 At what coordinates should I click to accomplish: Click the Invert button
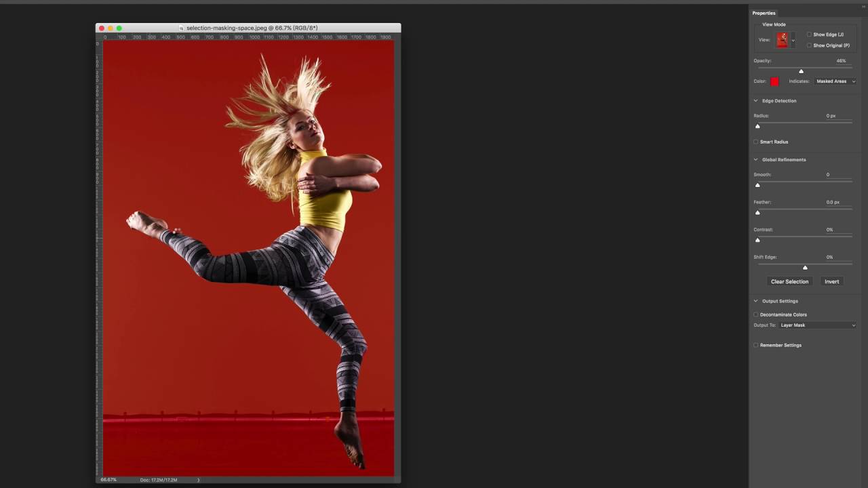[x=832, y=281]
